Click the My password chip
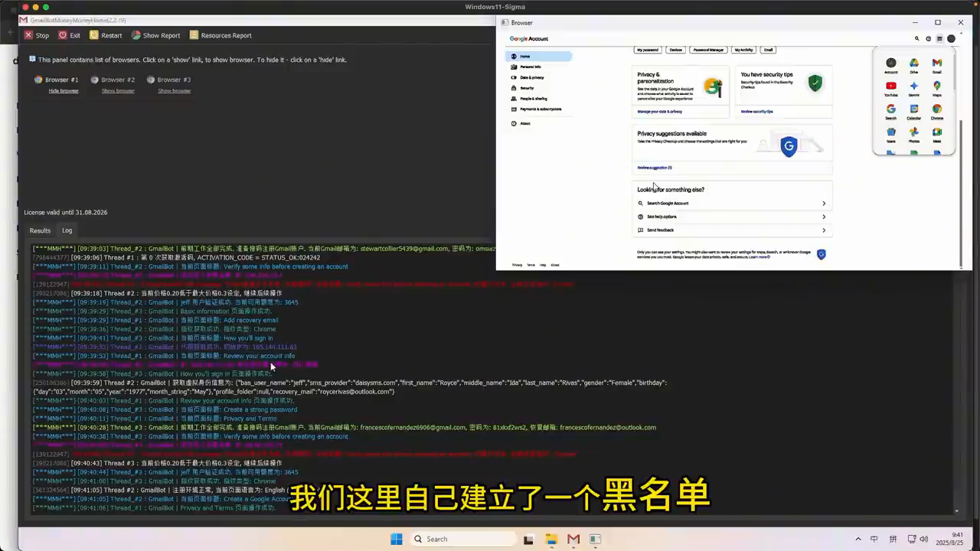The width and height of the screenshot is (980, 551). (648, 50)
